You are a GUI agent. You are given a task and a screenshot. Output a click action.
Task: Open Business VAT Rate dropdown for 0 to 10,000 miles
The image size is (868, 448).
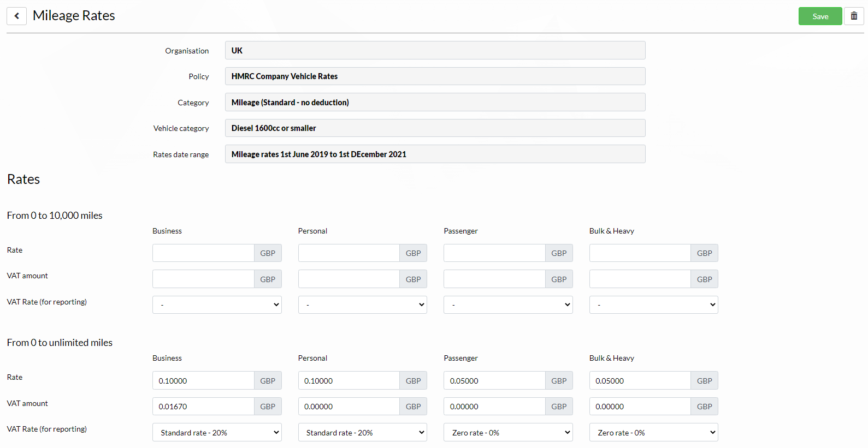(x=217, y=304)
